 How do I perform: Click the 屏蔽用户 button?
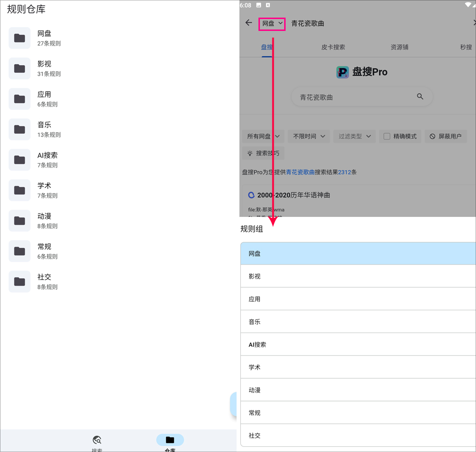tap(446, 137)
